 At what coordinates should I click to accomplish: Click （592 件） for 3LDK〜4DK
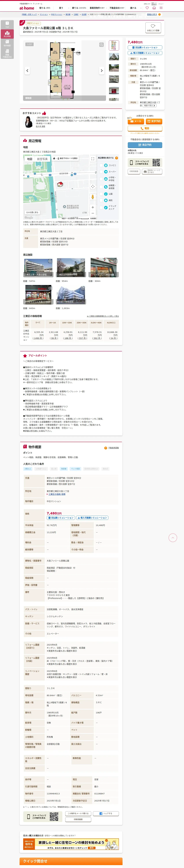tap(97, 338)
